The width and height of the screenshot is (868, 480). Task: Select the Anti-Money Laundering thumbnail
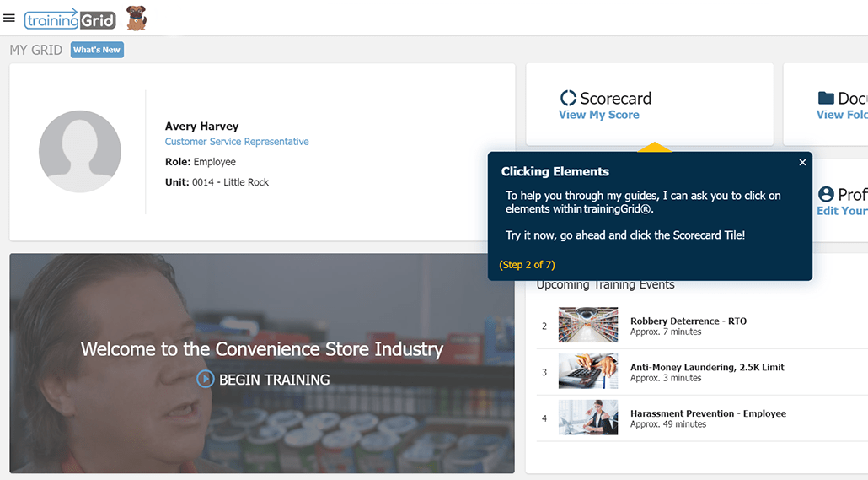(x=587, y=371)
